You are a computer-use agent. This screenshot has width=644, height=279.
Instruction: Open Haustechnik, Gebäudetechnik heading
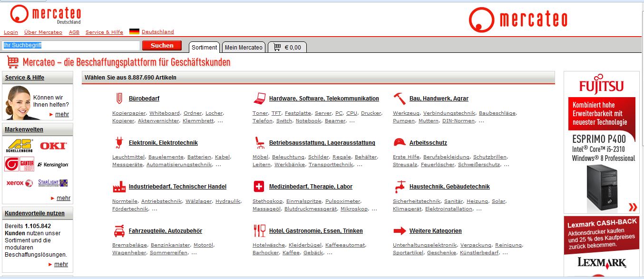tap(449, 187)
